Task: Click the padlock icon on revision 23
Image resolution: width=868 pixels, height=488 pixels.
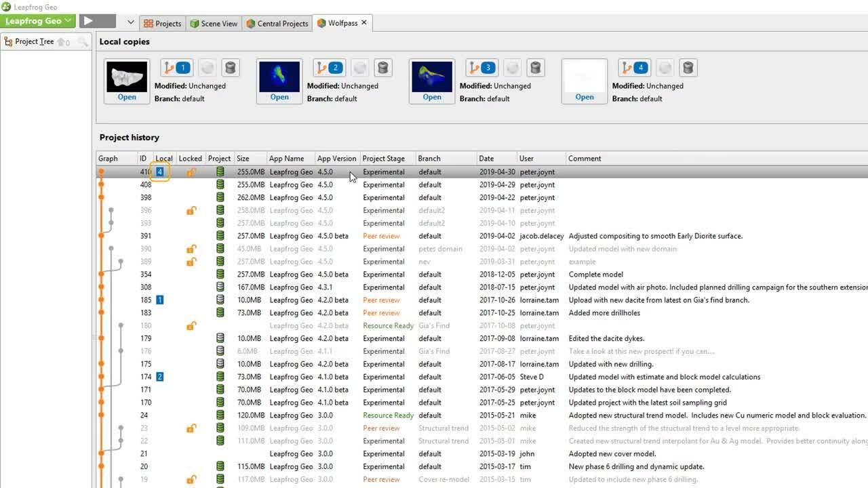Action: [x=191, y=428]
